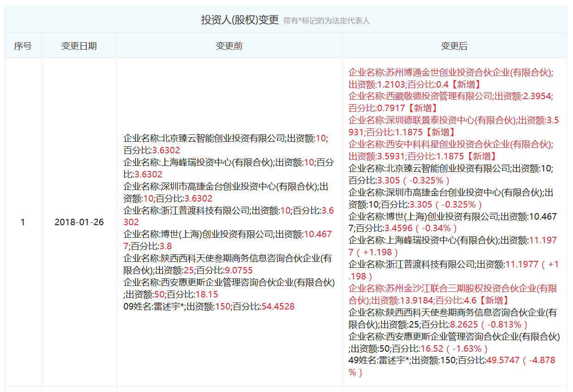The image size is (573, 392).
Task: Click the note 带有*标记的为法定代表人
Action: pos(327,21)
